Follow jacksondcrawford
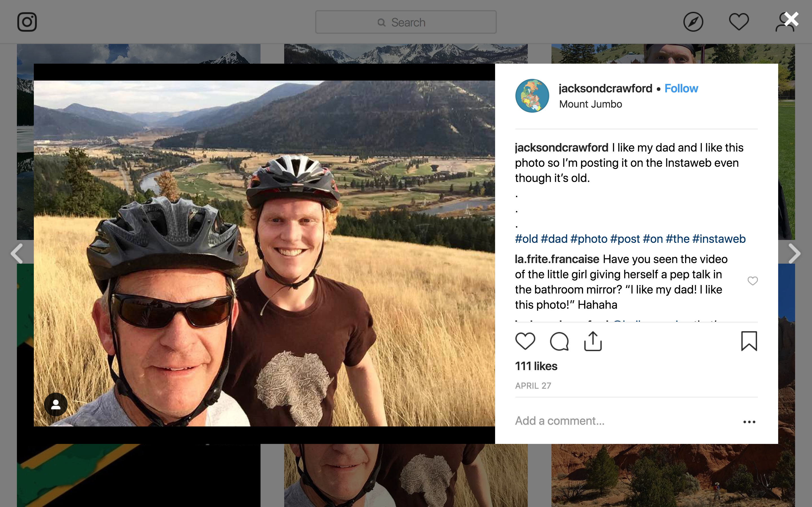Screen dimensions: 812x507 681,88
